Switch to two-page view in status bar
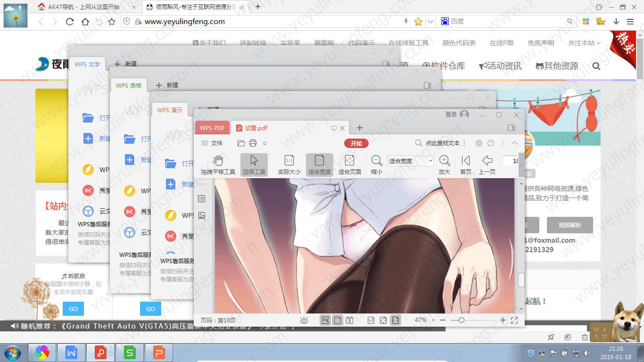Image resolution: width=644 pixels, height=362 pixels. [349, 321]
